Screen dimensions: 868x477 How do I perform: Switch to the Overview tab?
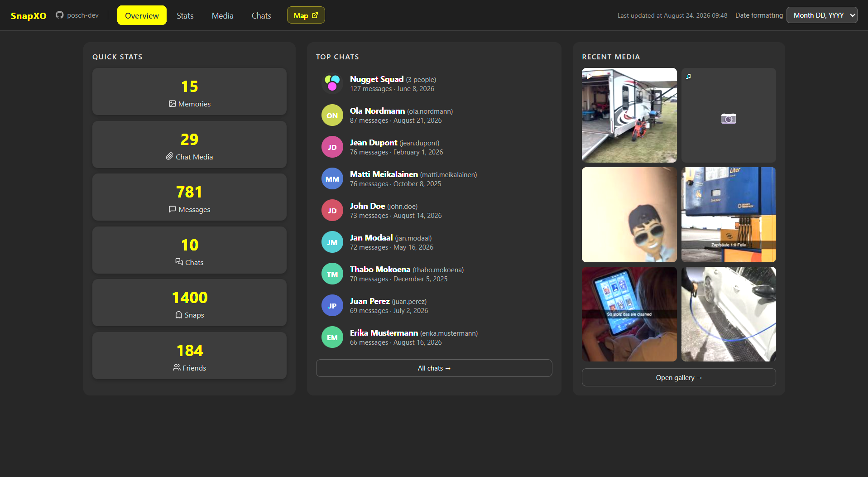click(x=142, y=15)
